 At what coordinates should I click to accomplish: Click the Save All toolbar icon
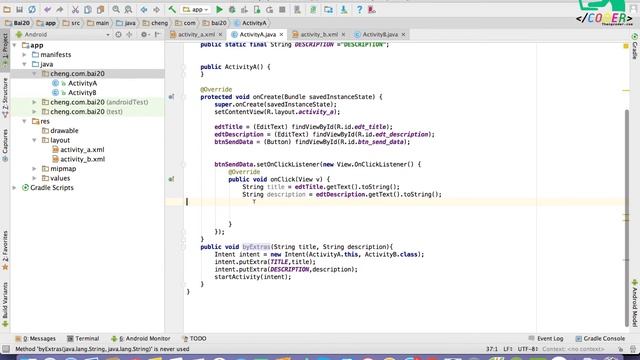click(19, 9)
